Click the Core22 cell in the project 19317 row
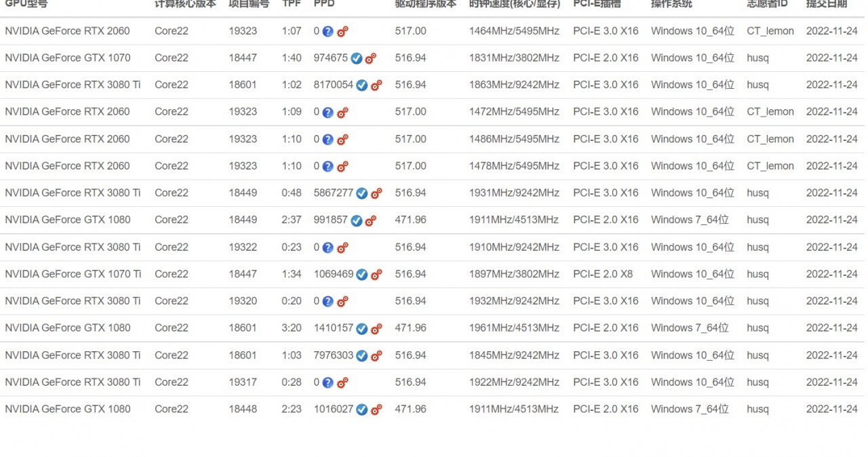The image size is (868, 457). 172,382
